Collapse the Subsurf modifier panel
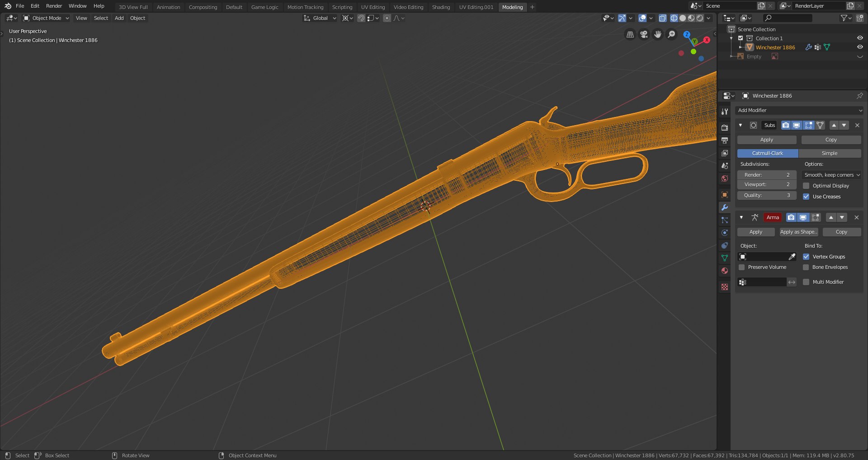The width and height of the screenshot is (868, 460). 741,125
